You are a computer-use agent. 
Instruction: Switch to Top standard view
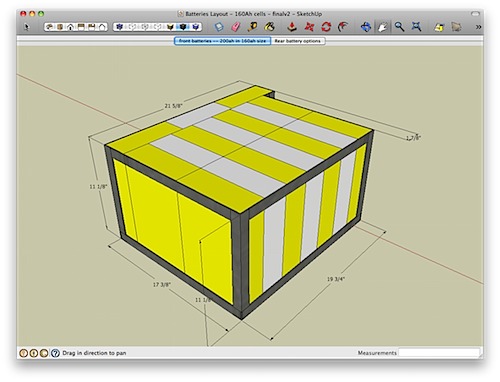[x=60, y=27]
